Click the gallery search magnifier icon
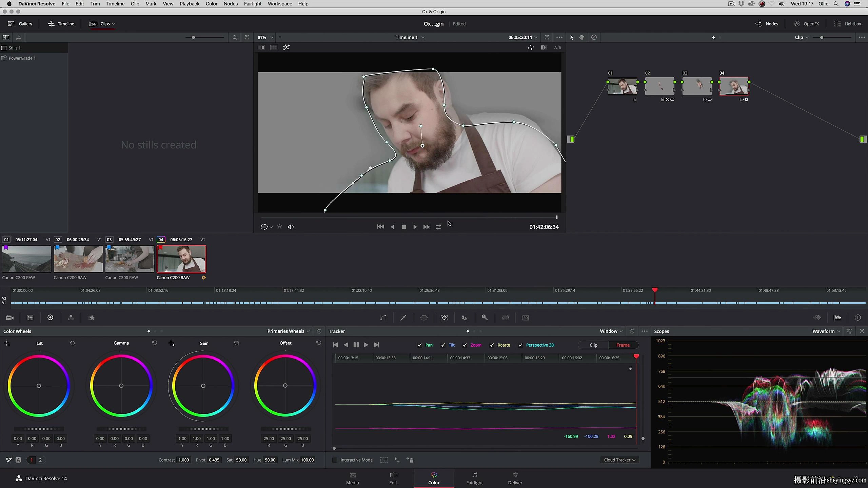 235,37
